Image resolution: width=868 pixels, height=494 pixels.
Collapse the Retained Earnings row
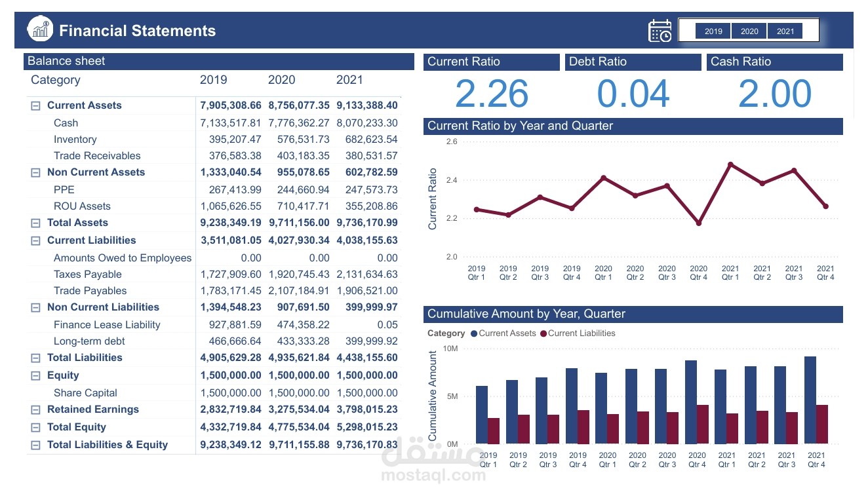click(x=36, y=410)
